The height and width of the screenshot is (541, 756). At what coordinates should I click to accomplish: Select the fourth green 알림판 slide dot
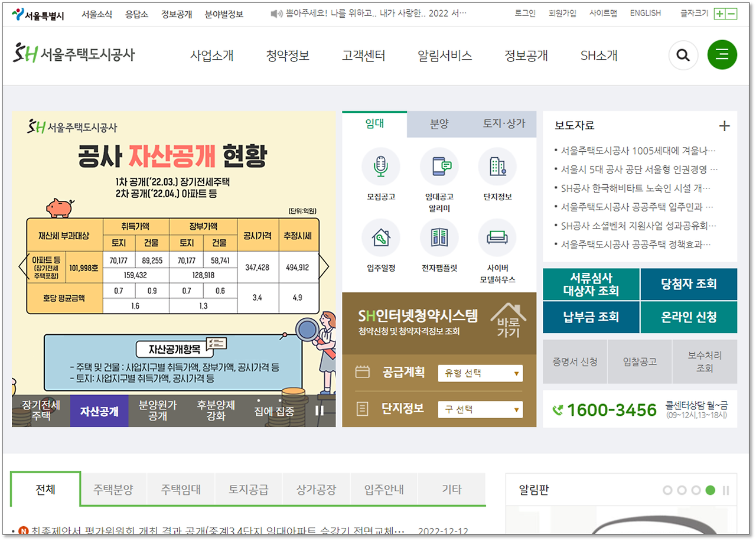point(711,490)
